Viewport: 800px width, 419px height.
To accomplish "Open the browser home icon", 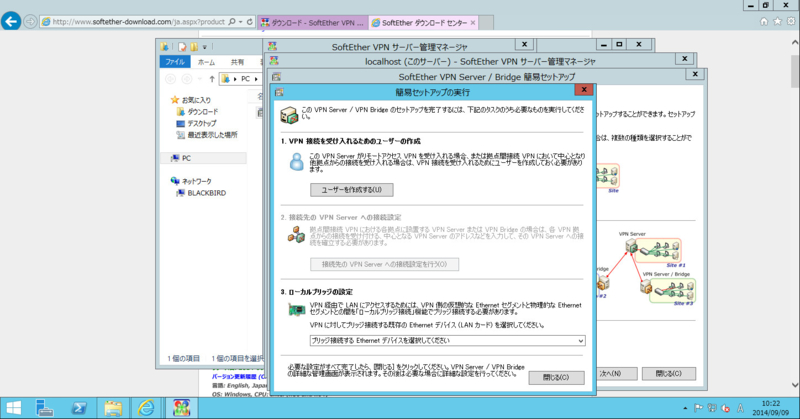I will click(764, 21).
